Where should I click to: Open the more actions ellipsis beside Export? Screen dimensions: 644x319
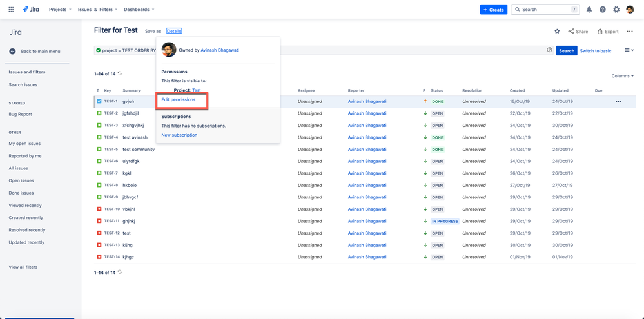coord(630,31)
